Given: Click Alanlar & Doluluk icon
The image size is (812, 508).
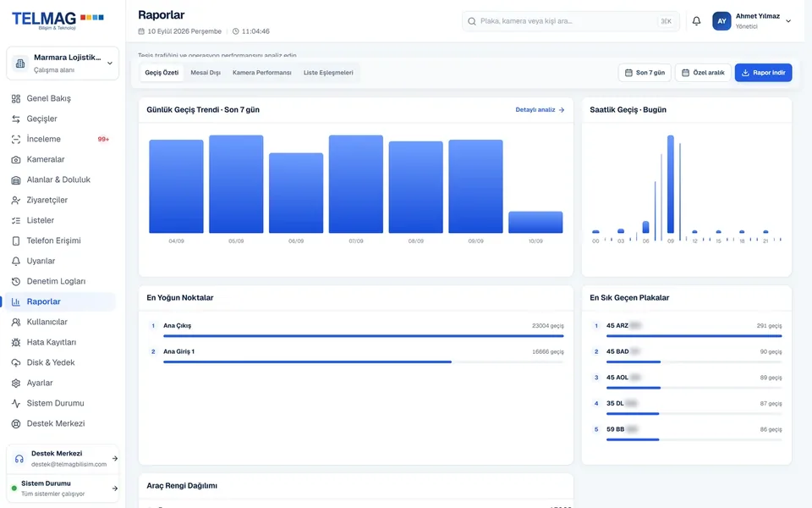Looking at the screenshot, I should (16, 179).
